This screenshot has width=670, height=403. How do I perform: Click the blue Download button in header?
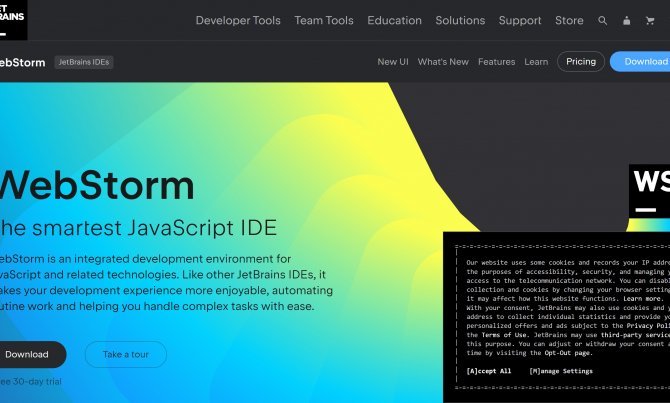(640, 62)
